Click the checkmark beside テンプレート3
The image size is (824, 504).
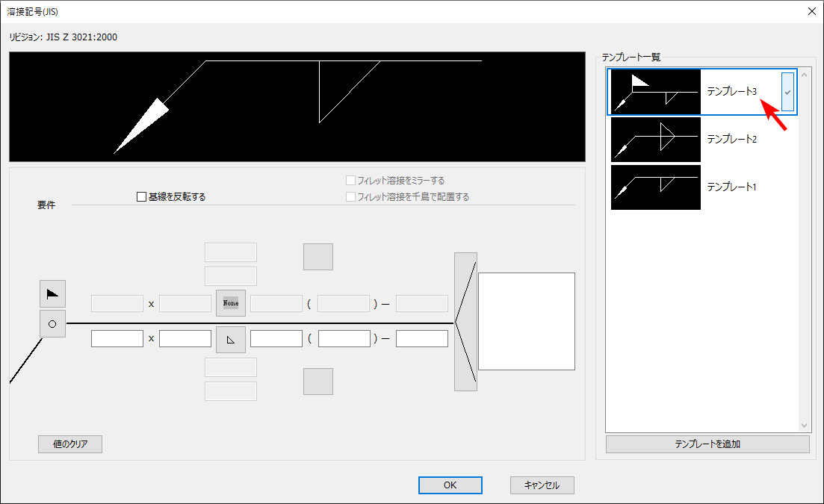point(787,92)
